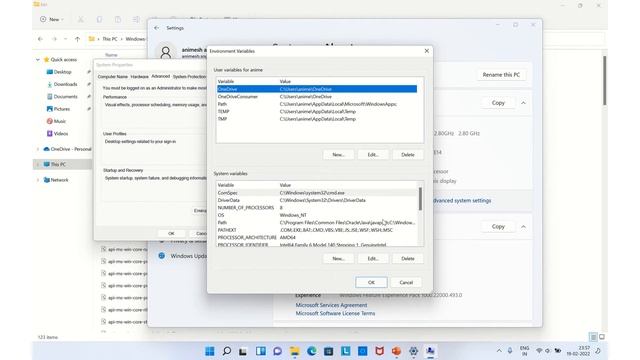
Task: Click the Paste icon in Explorer toolbar
Action: coord(118,19)
